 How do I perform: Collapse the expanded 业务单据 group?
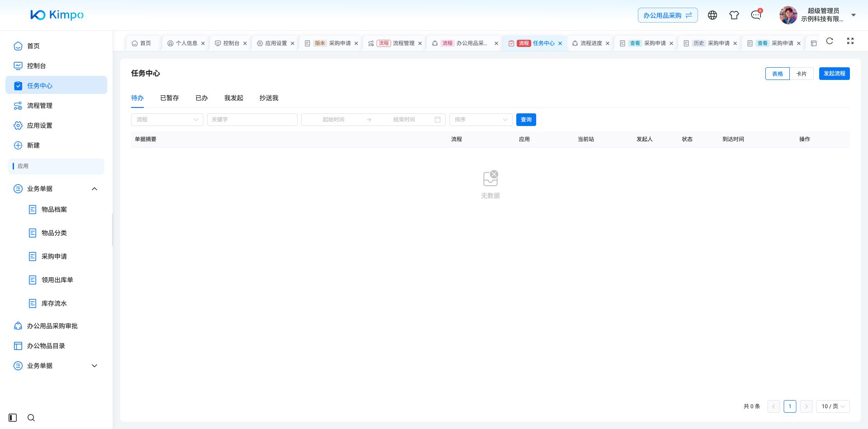click(x=56, y=188)
